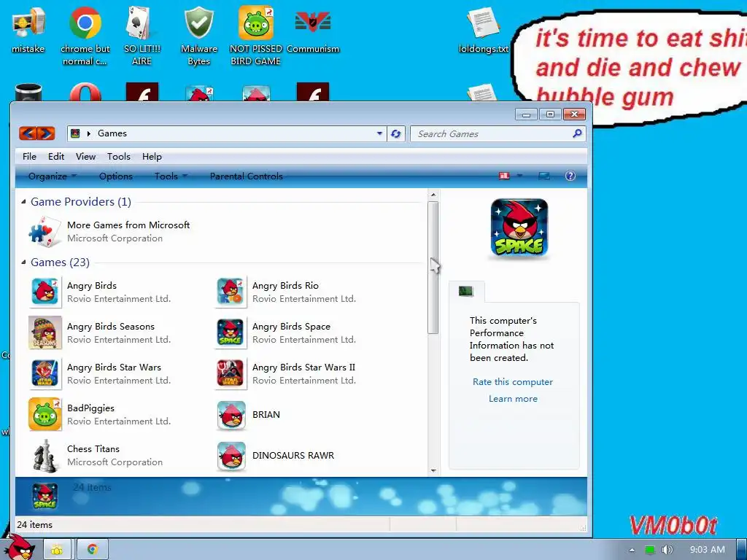Viewport: 747px width, 560px height.
Task: Click the refresh button beside address bar
Action: (396, 134)
